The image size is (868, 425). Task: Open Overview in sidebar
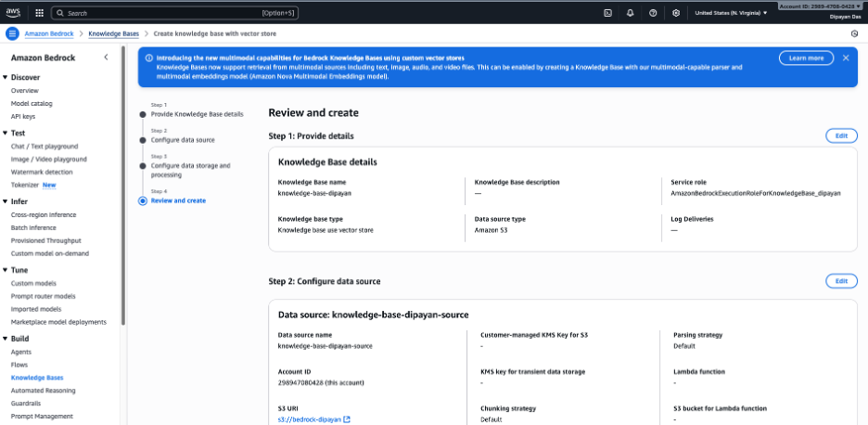tap(25, 90)
